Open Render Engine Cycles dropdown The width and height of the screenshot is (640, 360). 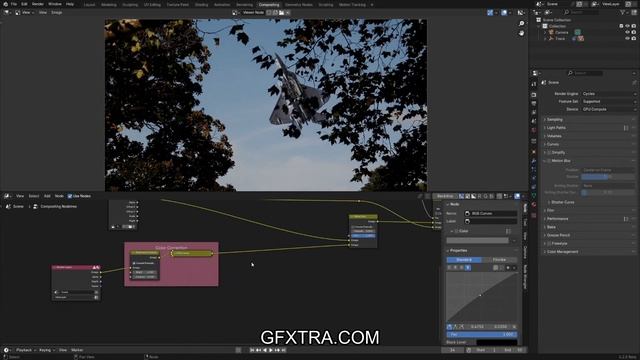(x=608, y=94)
